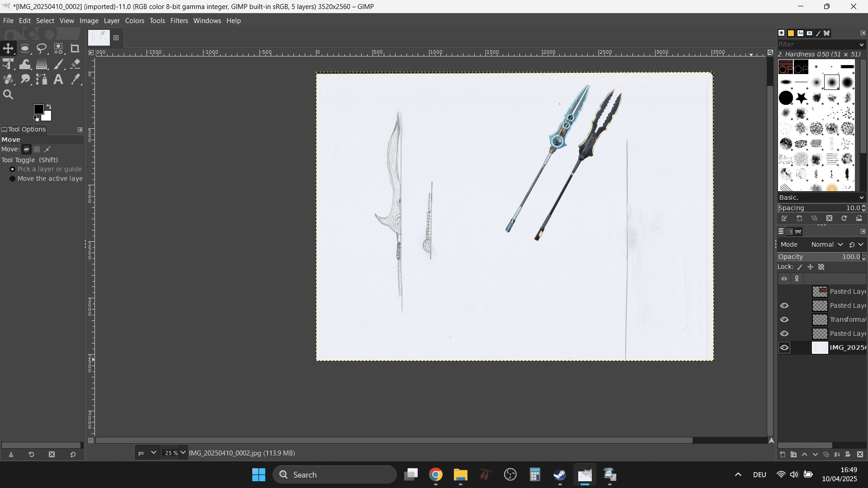Click the black foreground color swatch
Image resolution: width=868 pixels, height=488 pixels.
38,109
